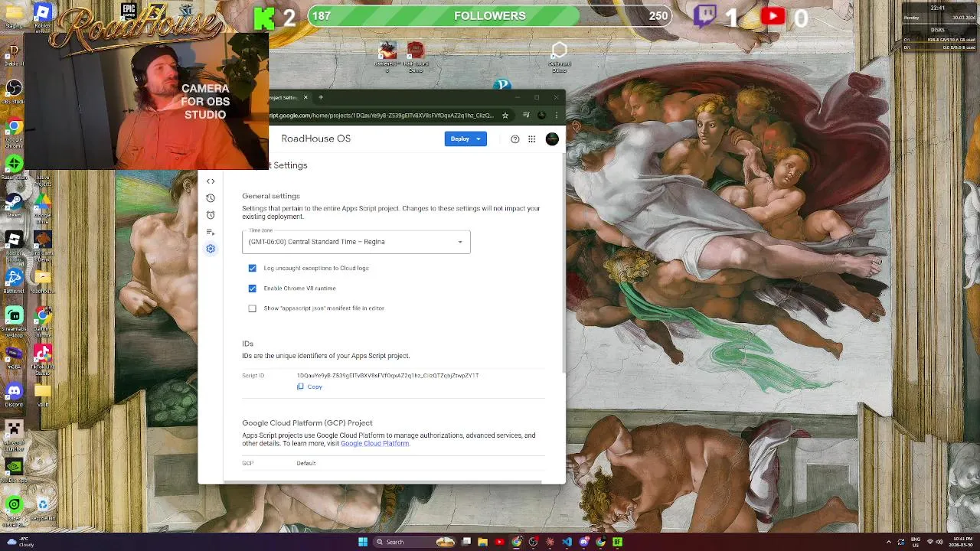Click the Google Cloud Platform link

(374, 444)
